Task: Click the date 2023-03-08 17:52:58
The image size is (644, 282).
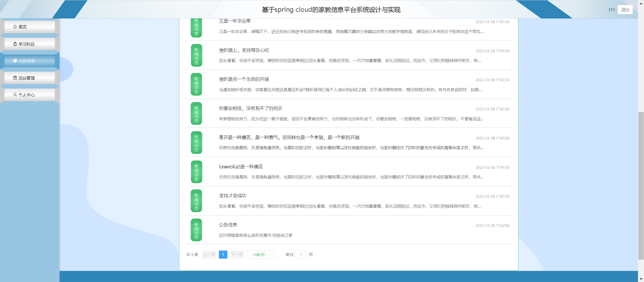Action: click(493, 226)
